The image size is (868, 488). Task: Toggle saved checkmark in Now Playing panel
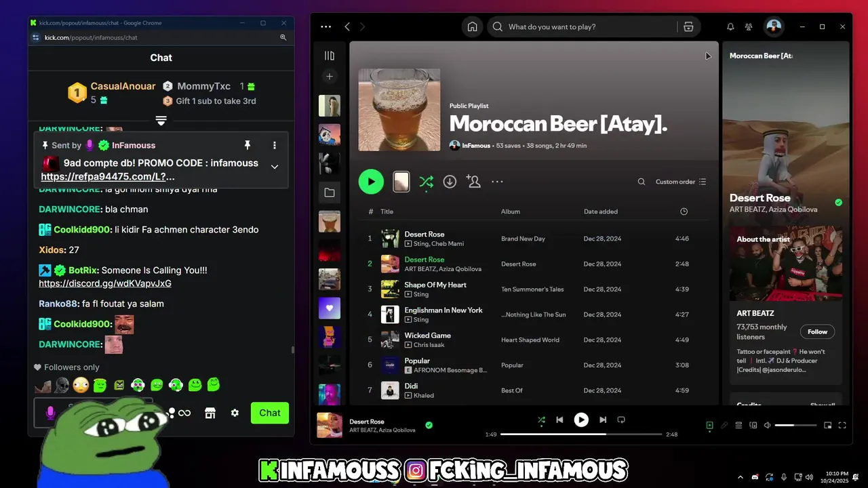pyautogui.click(x=838, y=202)
